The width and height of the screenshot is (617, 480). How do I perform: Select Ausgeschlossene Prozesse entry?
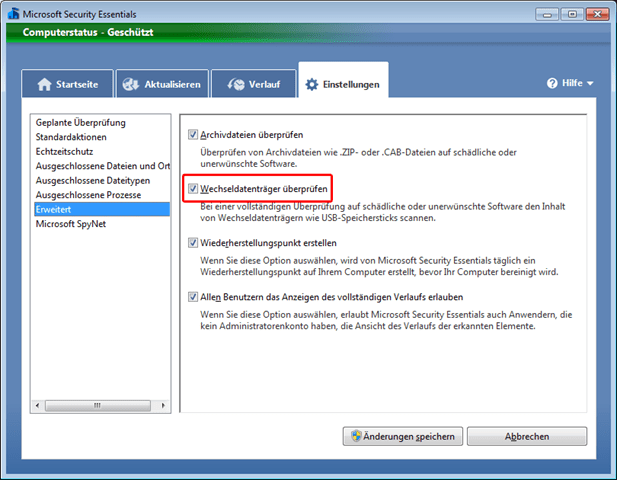click(102, 195)
